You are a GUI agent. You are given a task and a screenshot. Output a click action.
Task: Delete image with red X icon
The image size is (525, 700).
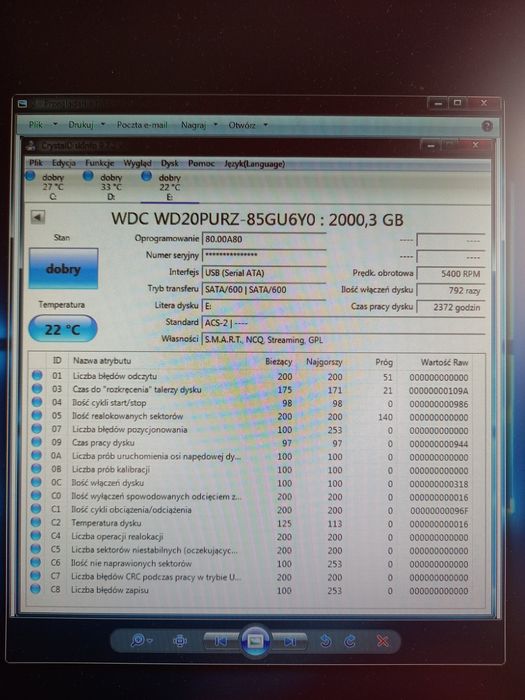click(382, 641)
